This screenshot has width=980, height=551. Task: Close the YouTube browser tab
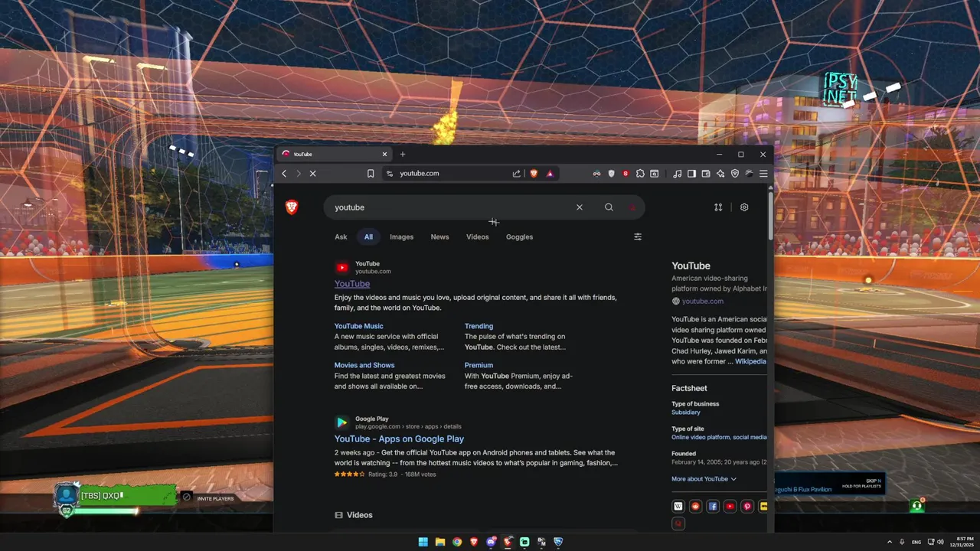coord(384,154)
